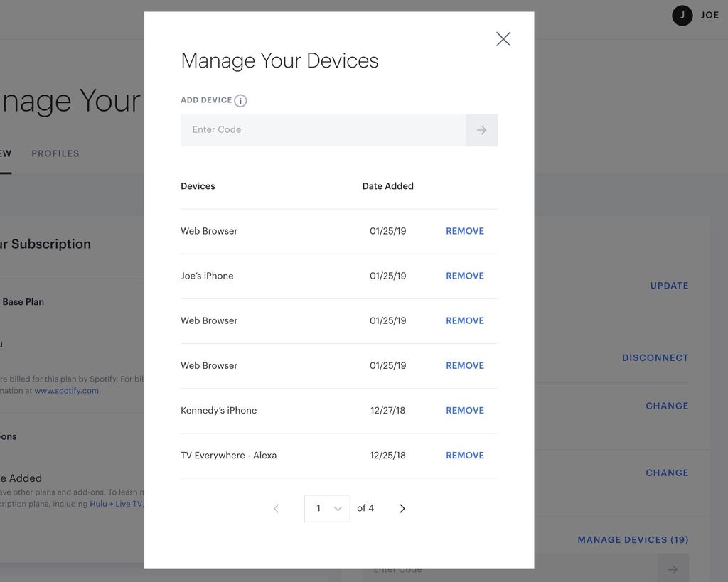Select the partially visible tab left of PROFILES
The height and width of the screenshot is (582, 728).
coord(6,153)
